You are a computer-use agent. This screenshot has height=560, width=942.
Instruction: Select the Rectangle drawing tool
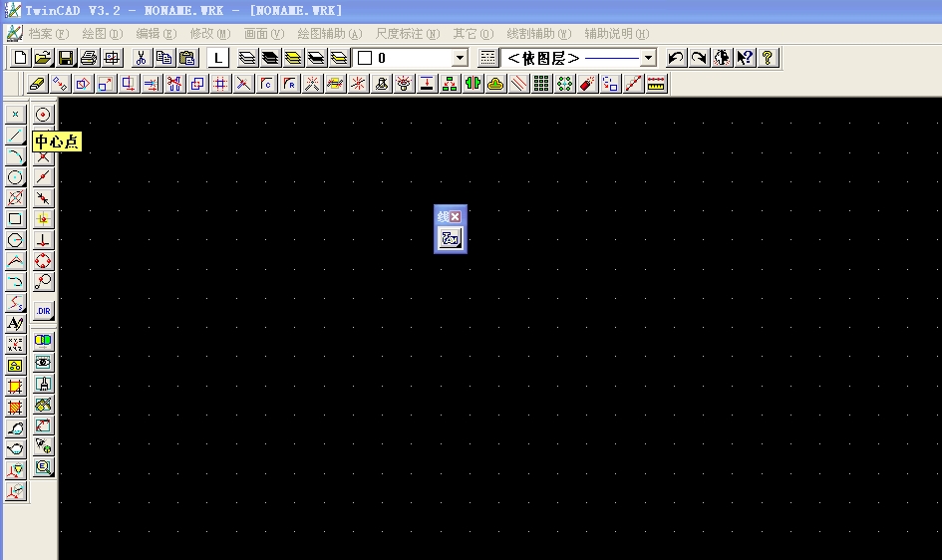pos(16,219)
